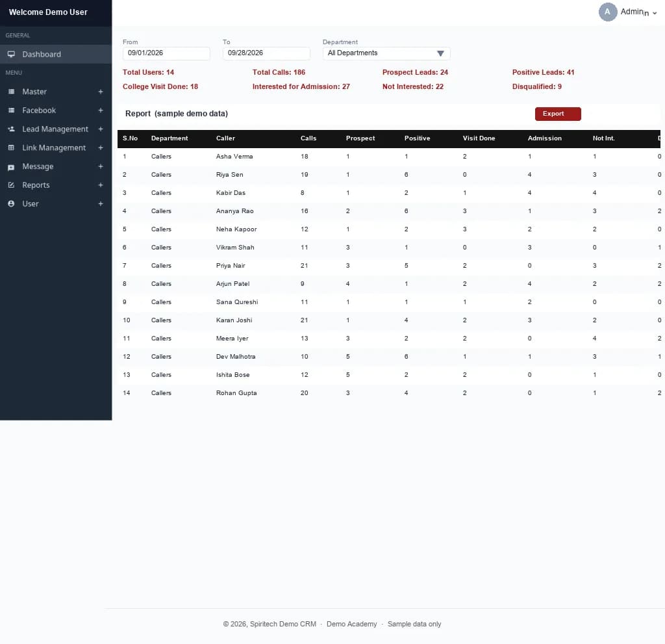Viewport: 665px width, 644px height.
Task: Select Reports in the sidebar
Action: point(56,185)
